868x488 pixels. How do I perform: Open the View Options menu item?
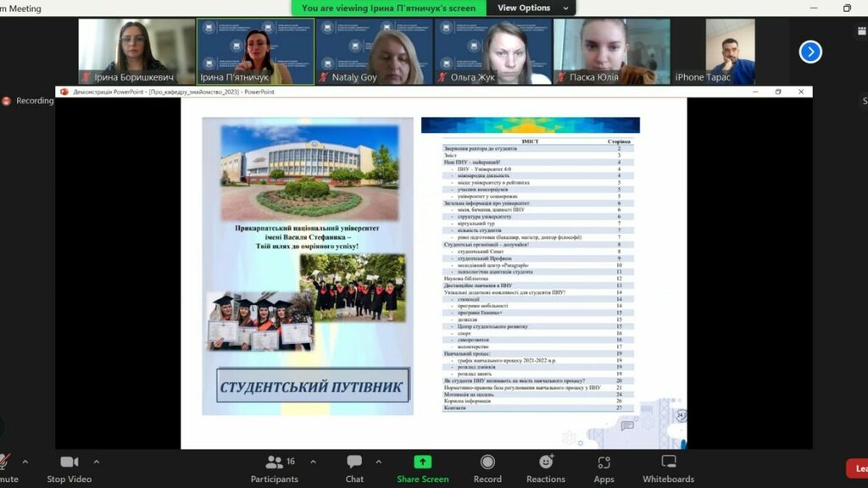coord(526,7)
